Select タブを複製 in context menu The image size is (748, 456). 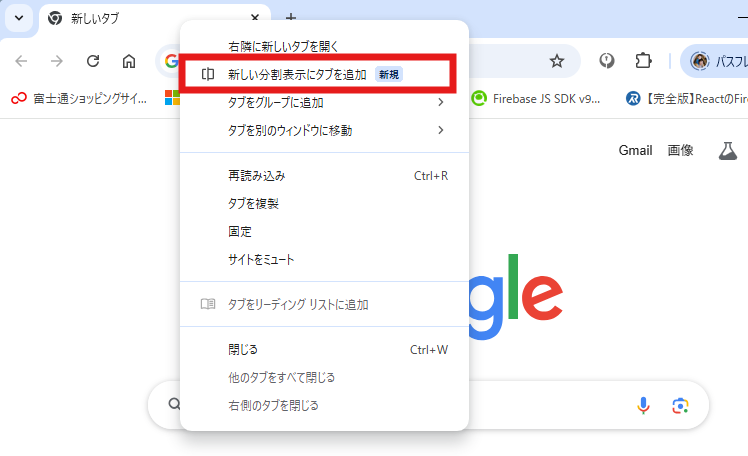tap(324, 204)
